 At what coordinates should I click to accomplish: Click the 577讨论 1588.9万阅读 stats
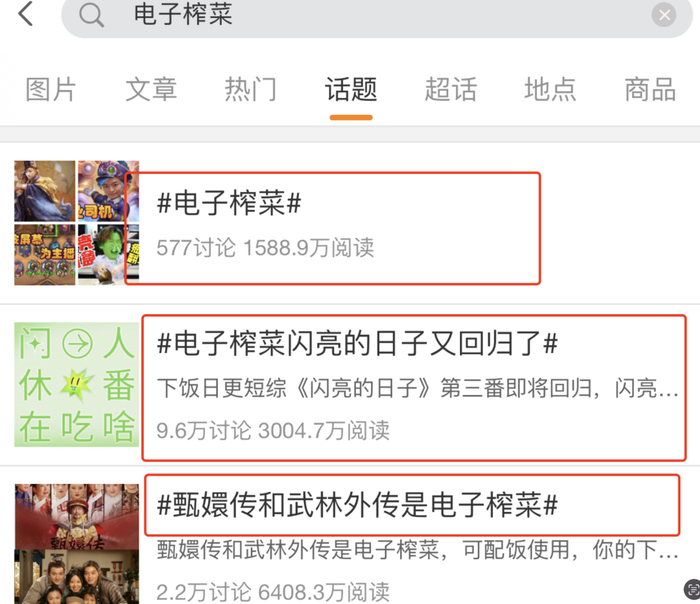coord(265,247)
